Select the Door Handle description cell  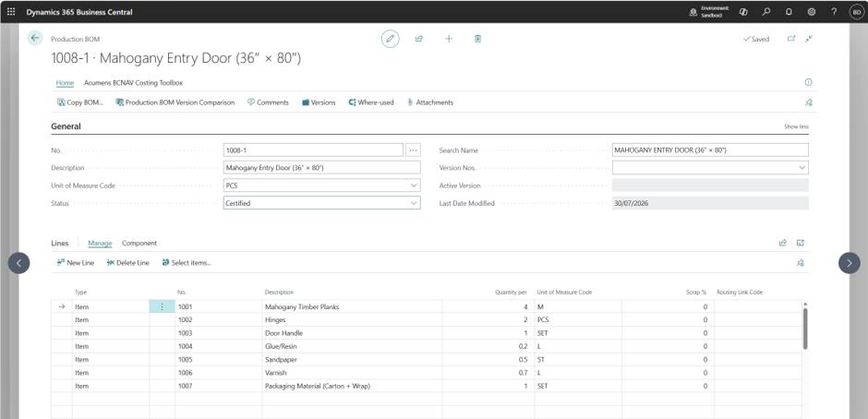click(x=352, y=333)
